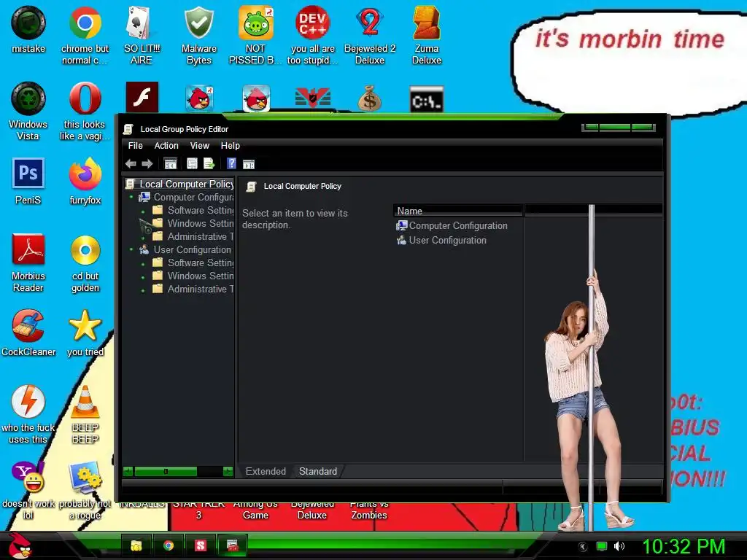The width and height of the screenshot is (747, 560).
Task: Open Help with the blue question mark icon
Action: coord(231,164)
